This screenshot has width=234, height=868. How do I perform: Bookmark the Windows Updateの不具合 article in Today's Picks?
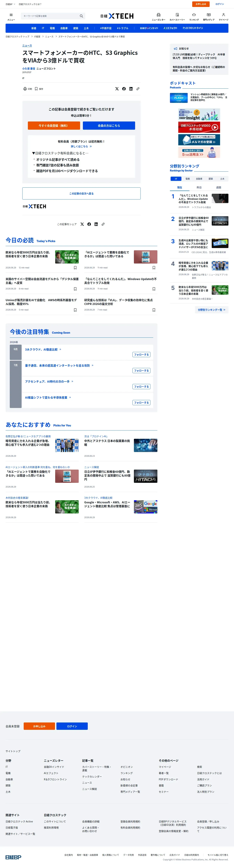(154, 289)
